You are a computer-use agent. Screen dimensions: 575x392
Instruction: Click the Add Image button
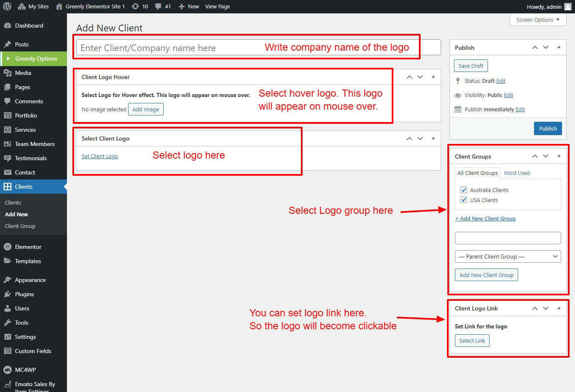click(x=146, y=109)
